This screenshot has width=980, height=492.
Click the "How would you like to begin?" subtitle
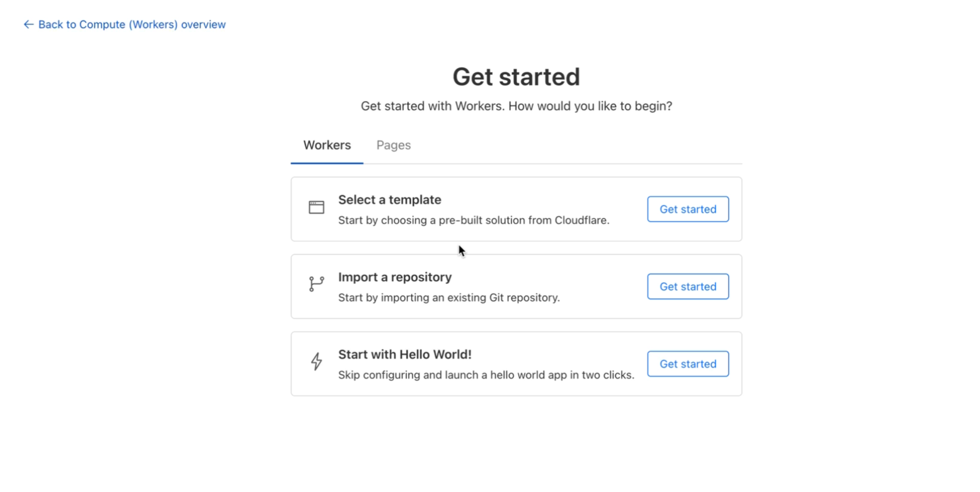pos(516,106)
